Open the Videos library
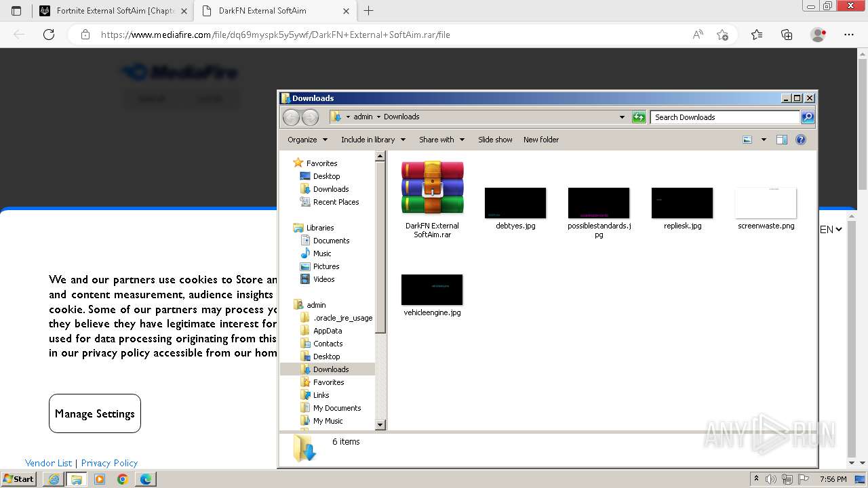This screenshot has height=488, width=868. coord(323,279)
